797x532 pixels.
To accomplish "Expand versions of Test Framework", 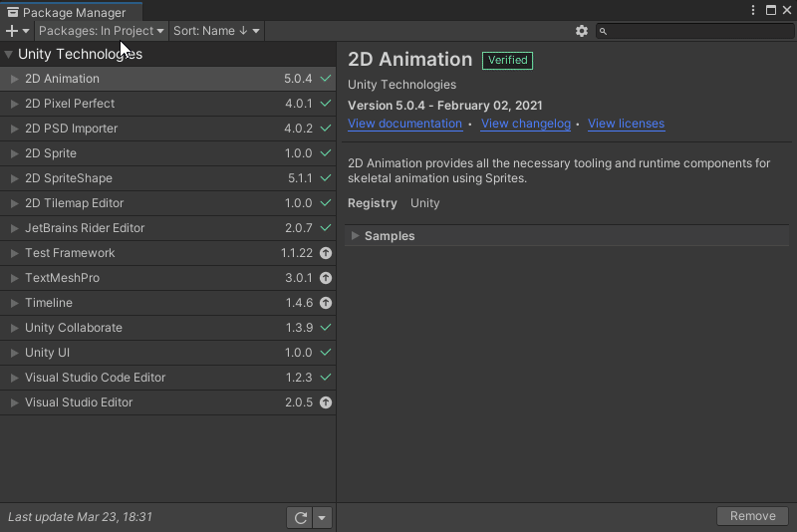I will (x=15, y=253).
